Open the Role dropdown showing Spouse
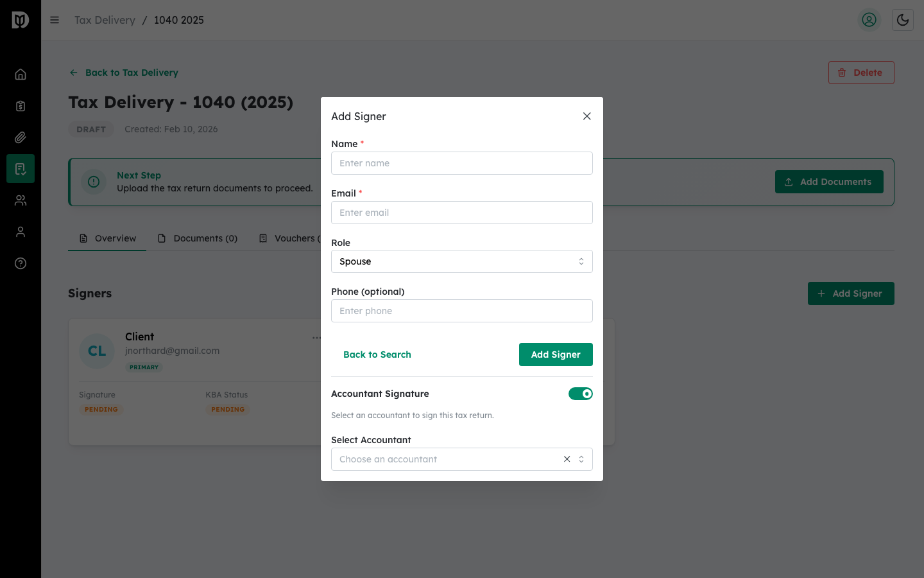This screenshot has width=924, height=578. (x=461, y=261)
